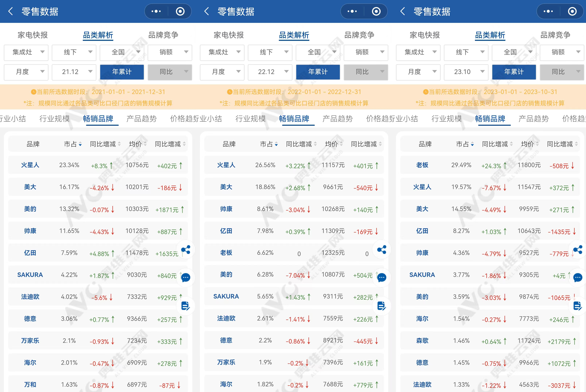The height and width of the screenshot is (392, 586).
Task: Toggle 年累计 next to the 21.12 selector
Action: (x=122, y=72)
